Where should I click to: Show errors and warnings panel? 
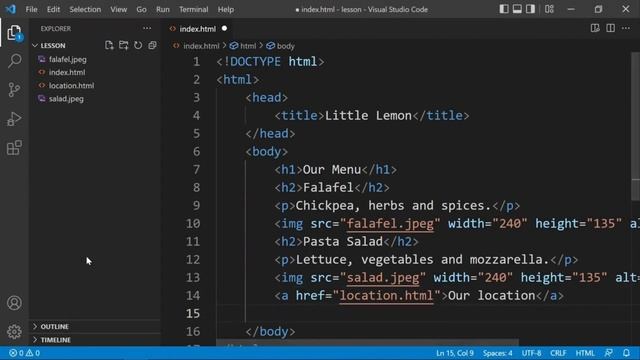24,353
